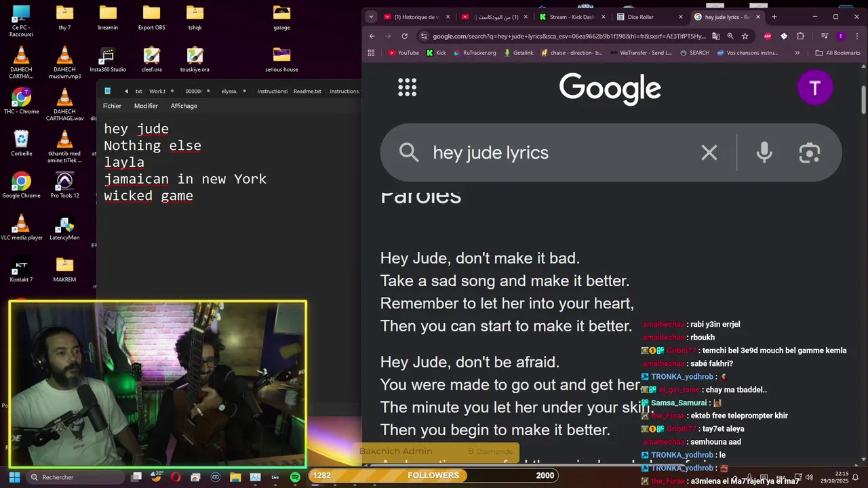Open the YouTube bookmark

pos(403,53)
